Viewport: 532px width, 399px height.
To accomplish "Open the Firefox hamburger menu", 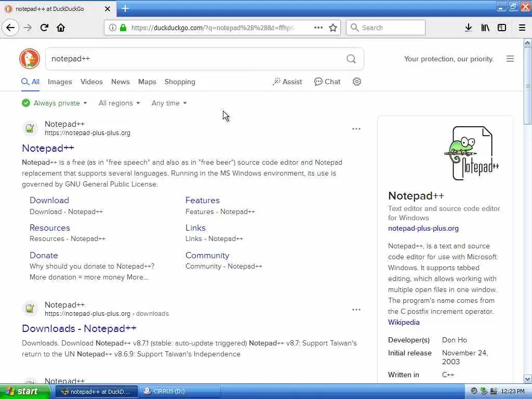I will click(522, 28).
